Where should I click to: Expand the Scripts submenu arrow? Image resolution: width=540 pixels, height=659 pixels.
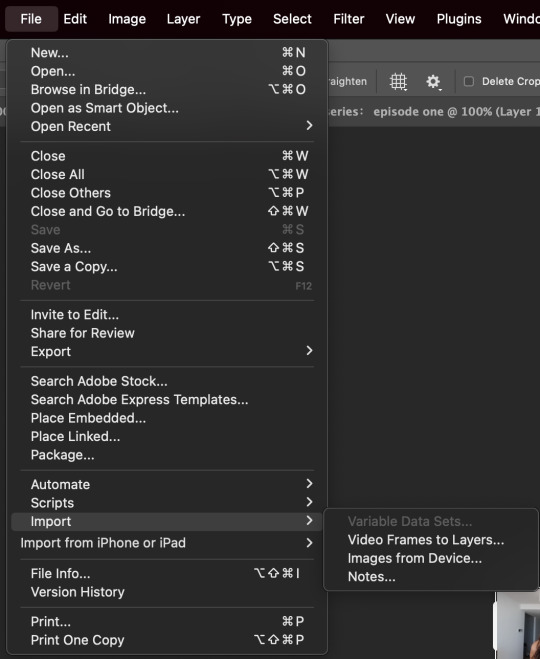coord(309,502)
